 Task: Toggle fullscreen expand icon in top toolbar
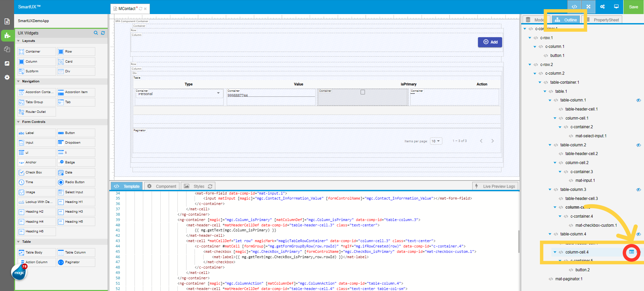pyautogui.click(x=588, y=7)
